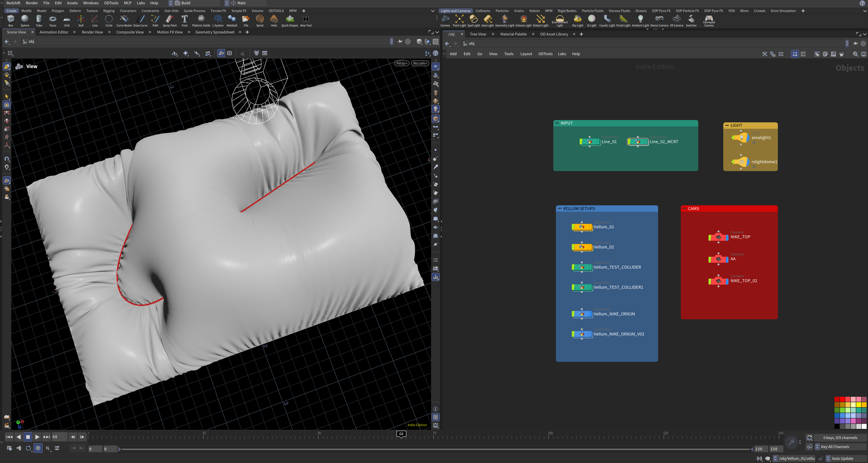Screen dimensions: 868x463
Task: Toggle Vellum_NIKE_ORIGIN display flag
Action: point(590,314)
